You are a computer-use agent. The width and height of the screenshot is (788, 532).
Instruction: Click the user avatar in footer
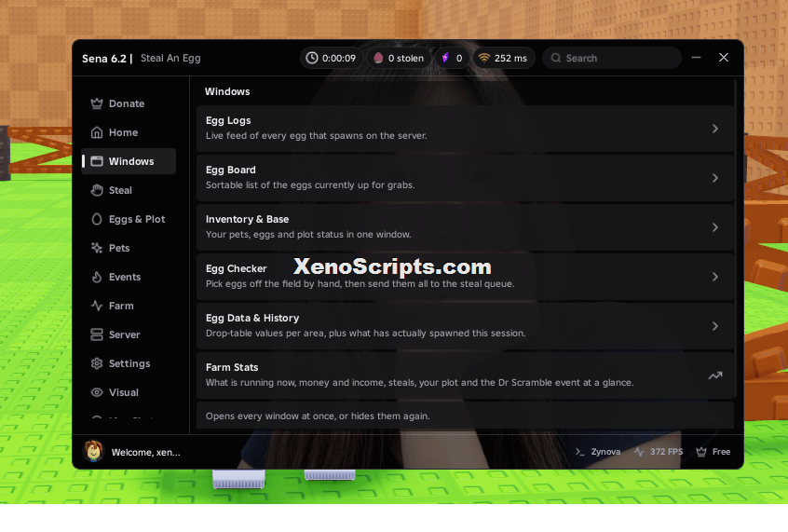coord(93,451)
